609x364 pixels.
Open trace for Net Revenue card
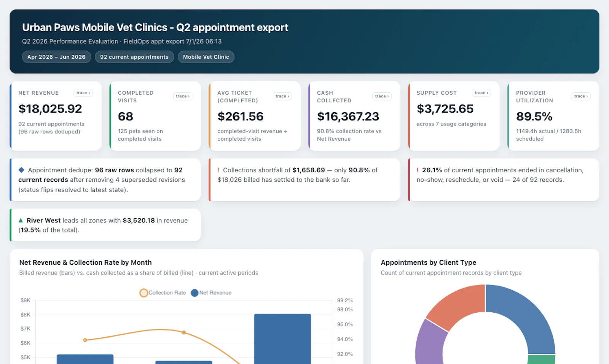pos(83,93)
